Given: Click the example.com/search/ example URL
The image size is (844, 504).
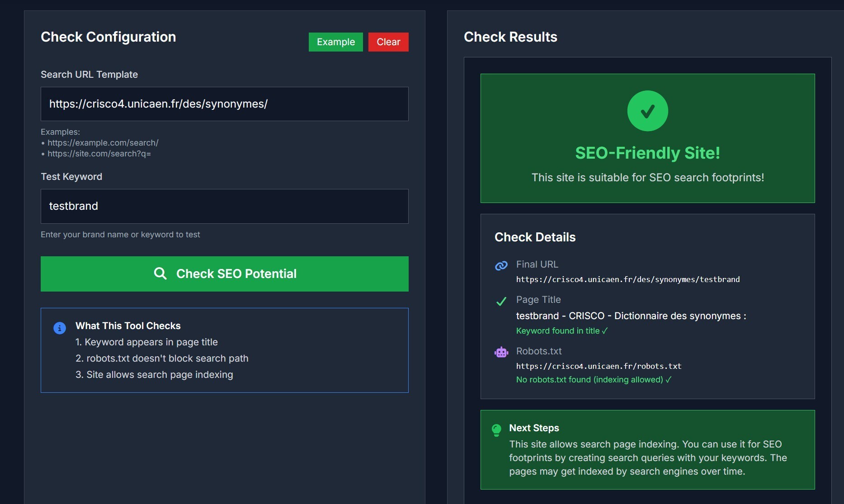Looking at the screenshot, I should (x=103, y=143).
